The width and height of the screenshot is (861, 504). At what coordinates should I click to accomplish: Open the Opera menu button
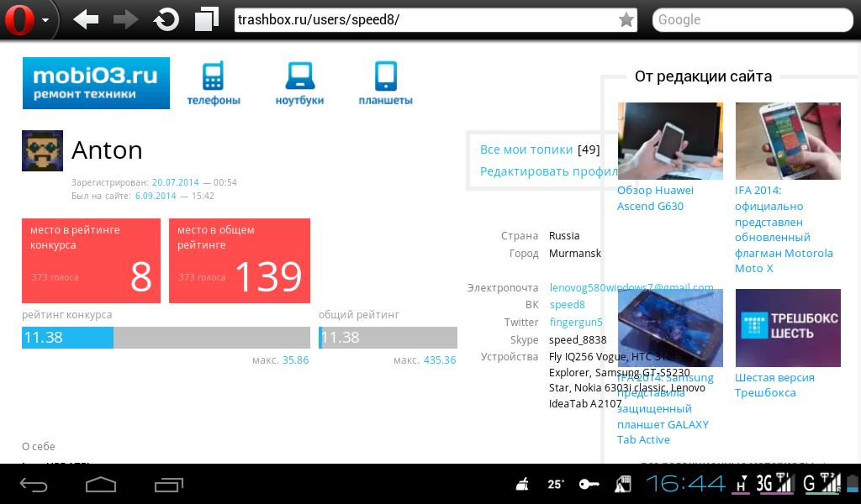pyautogui.click(x=27, y=19)
